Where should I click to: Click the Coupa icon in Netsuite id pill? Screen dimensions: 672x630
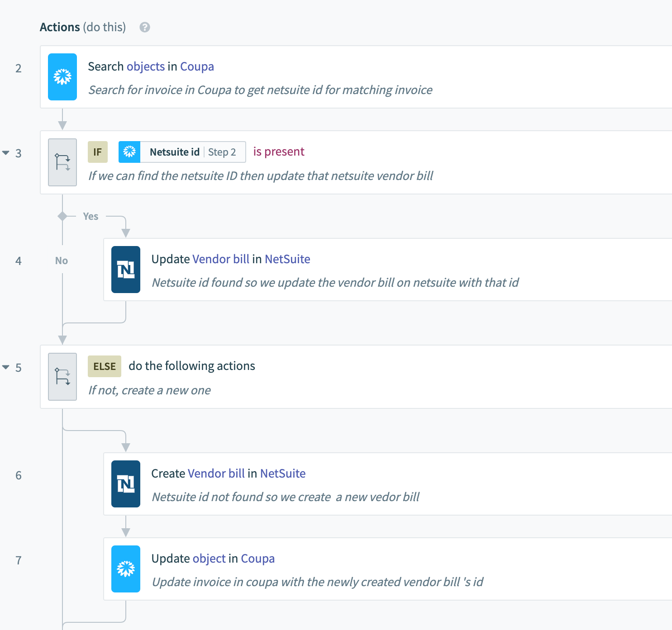click(129, 152)
